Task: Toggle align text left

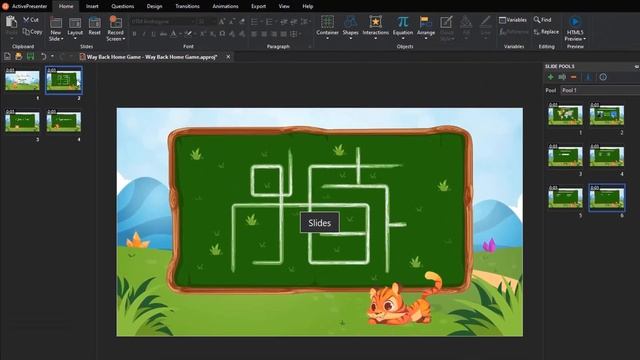Action: (254, 34)
